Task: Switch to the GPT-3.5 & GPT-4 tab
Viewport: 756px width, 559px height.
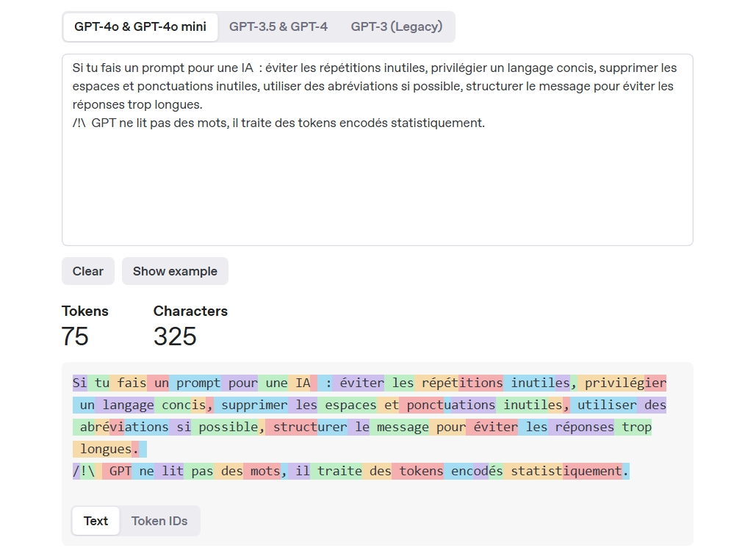Action: click(x=278, y=26)
